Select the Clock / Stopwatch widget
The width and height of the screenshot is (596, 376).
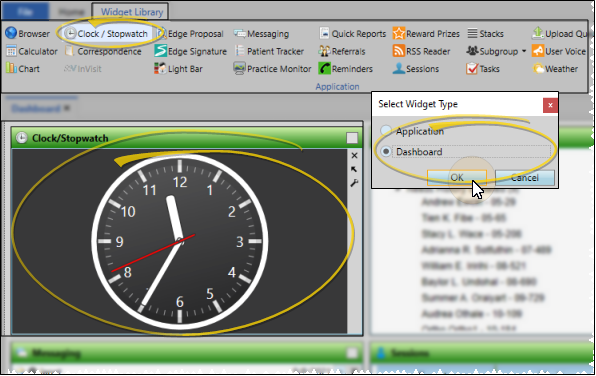(x=106, y=33)
